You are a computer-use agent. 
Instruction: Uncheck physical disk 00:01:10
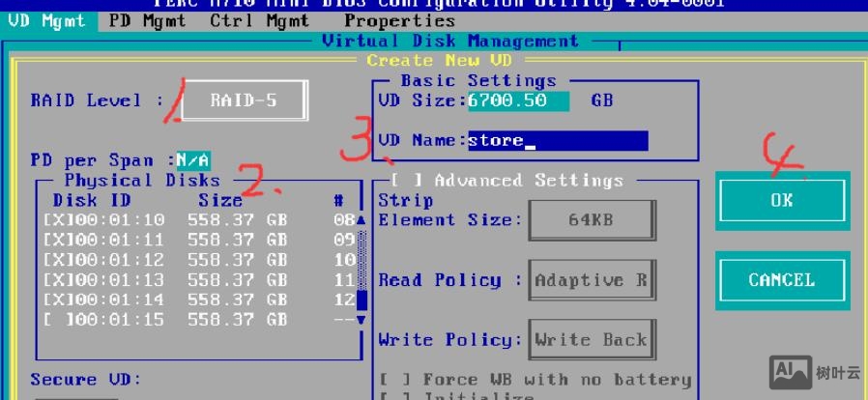pyautogui.click(x=59, y=220)
